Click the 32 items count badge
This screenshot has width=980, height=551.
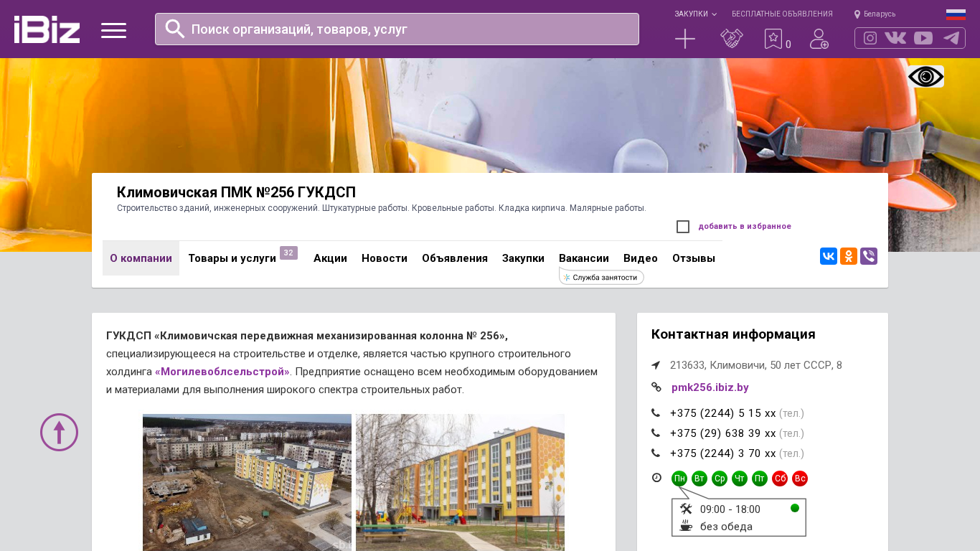288,253
